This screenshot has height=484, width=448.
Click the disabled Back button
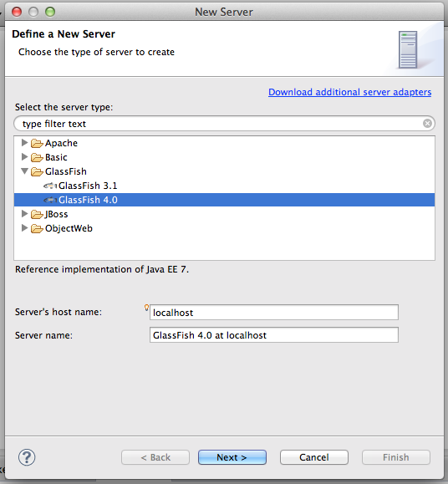tap(155, 457)
